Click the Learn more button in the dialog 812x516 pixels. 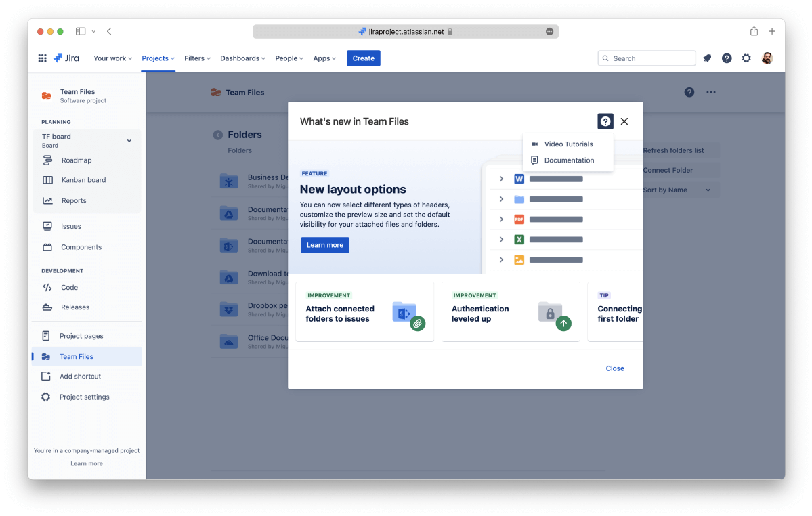pos(324,245)
